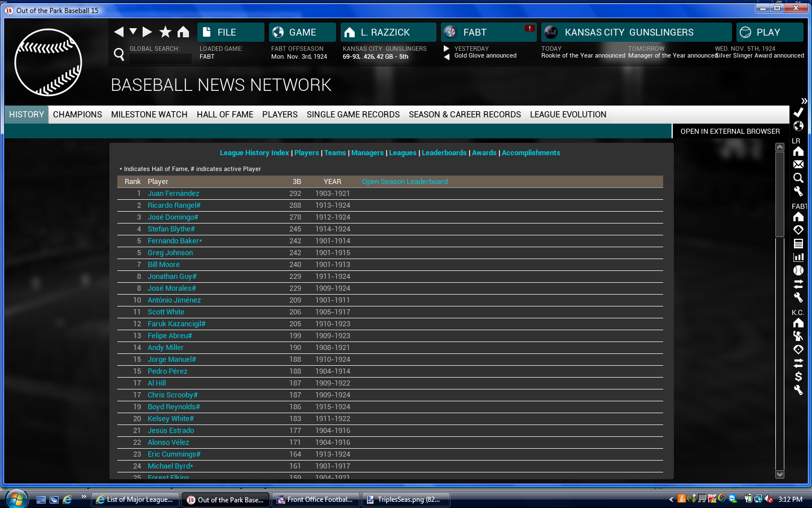This screenshot has width=812, height=508.
Task: Open the FABT standings list icon
Action: 798,244
